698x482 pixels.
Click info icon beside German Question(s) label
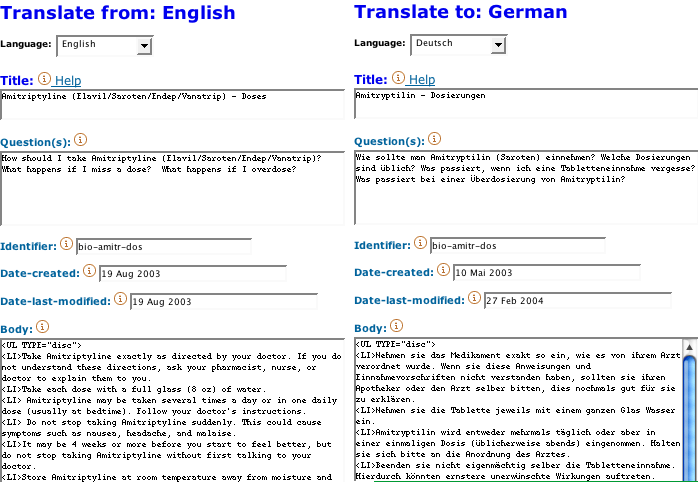[434, 139]
